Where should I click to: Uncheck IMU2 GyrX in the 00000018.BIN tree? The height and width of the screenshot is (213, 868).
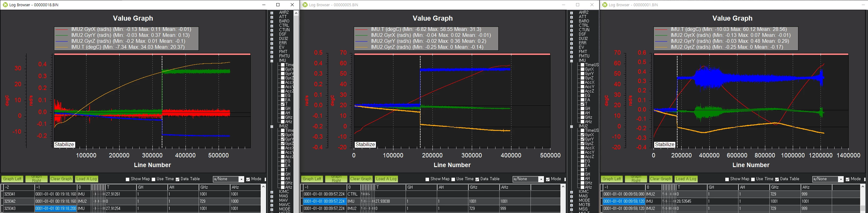(283, 135)
